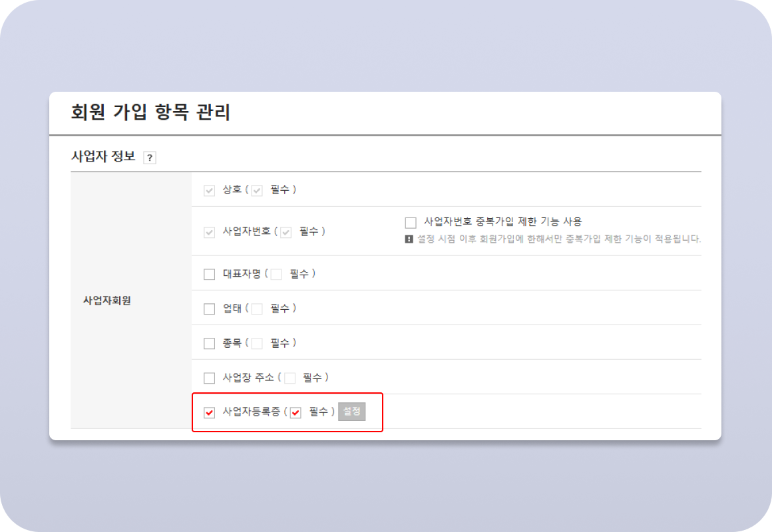Viewport: 772px width, 532px height.
Task: Check the 필수 checkbox for 대표자명
Action: (x=276, y=273)
